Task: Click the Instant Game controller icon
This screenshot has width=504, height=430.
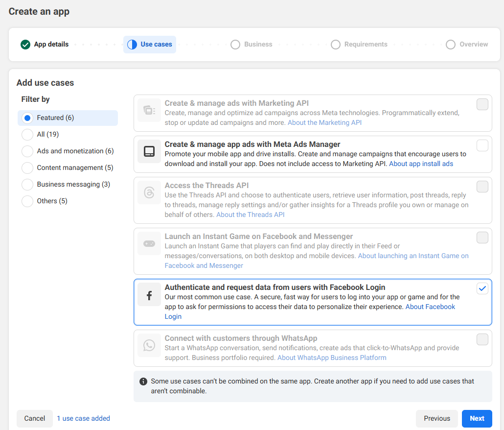Action: 149,243
